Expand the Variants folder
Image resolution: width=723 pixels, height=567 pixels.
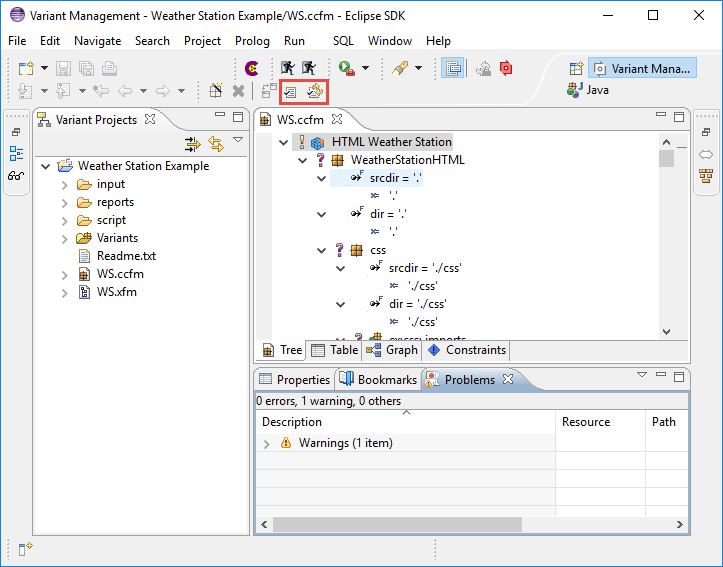65,239
